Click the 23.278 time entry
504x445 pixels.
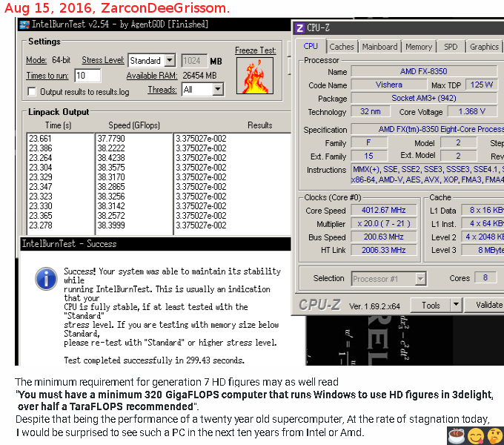[x=40, y=225]
